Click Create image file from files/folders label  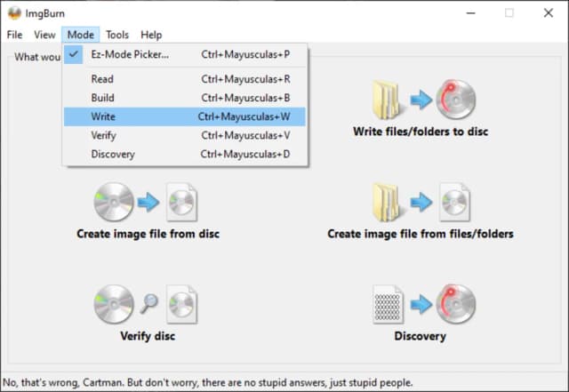(421, 234)
